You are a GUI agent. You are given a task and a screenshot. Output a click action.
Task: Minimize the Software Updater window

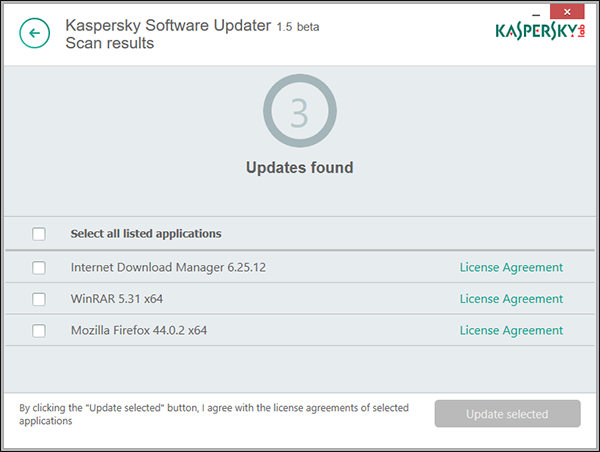[536, 13]
